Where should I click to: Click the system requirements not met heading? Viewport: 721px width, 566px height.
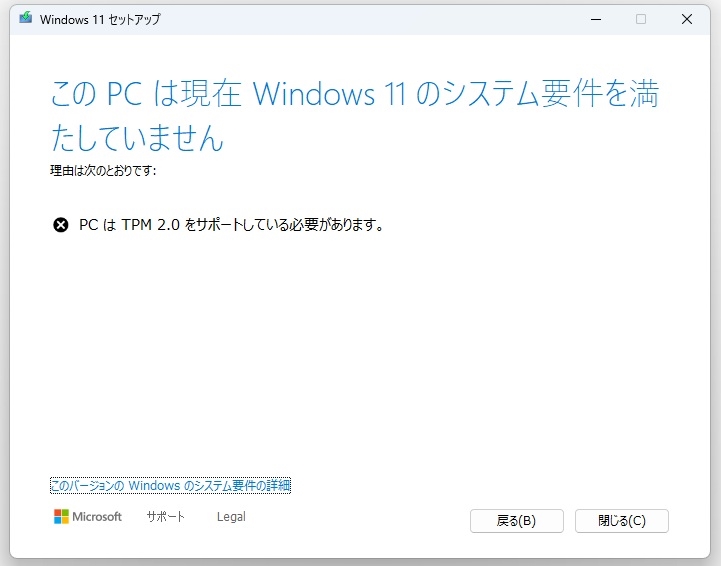[355, 115]
